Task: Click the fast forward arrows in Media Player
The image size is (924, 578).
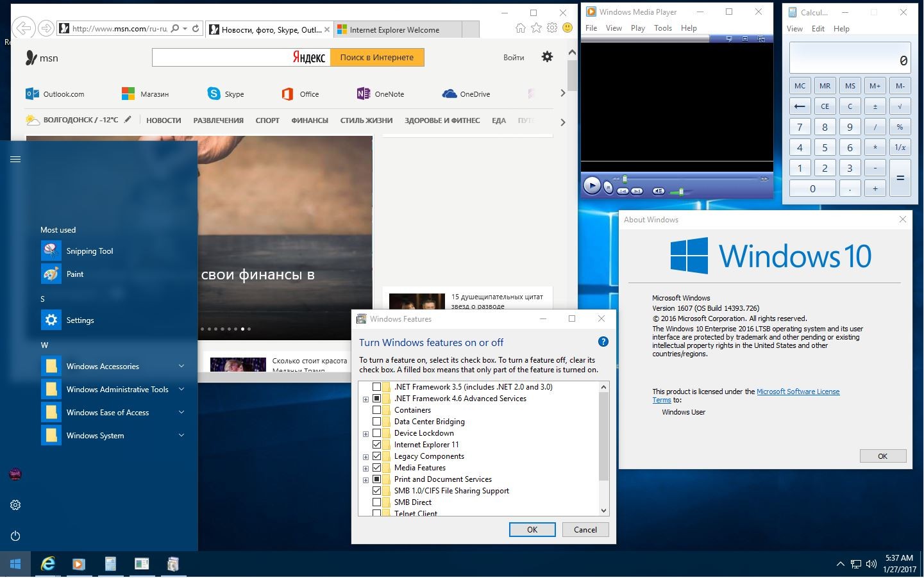Action: point(764,179)
